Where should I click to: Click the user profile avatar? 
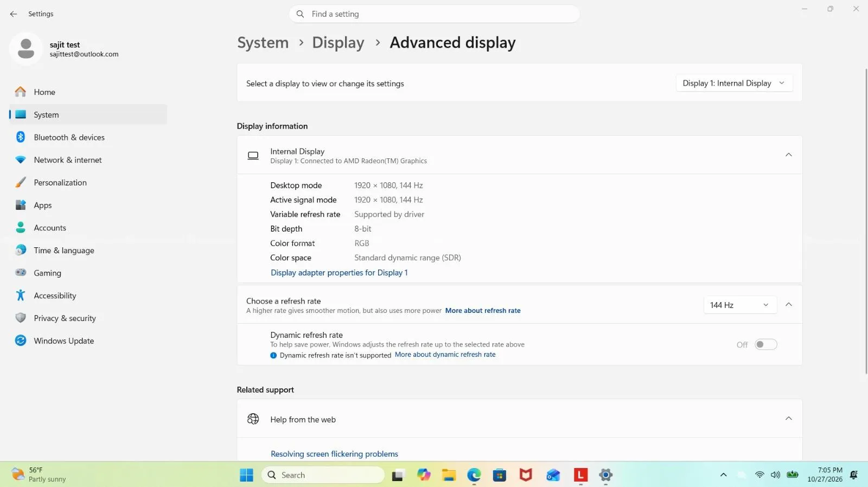coord(25,49)
